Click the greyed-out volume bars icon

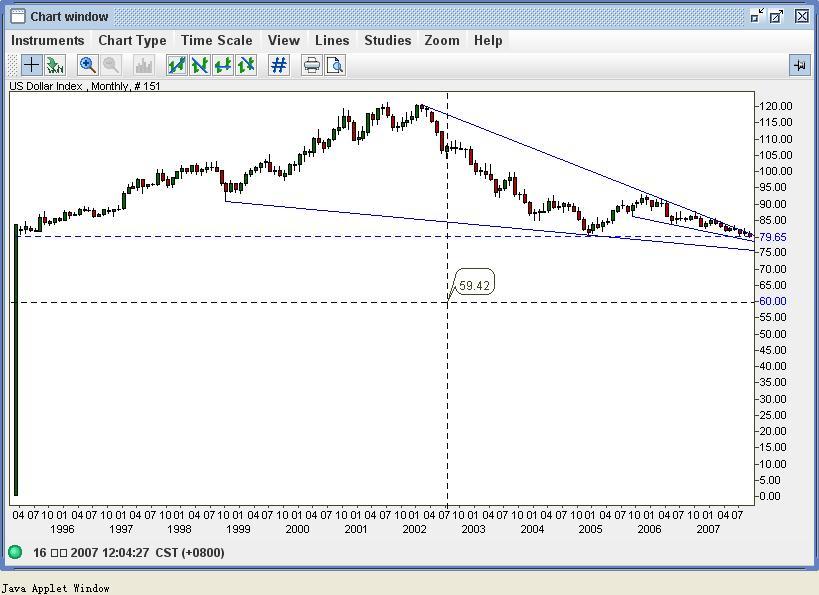coord(143,65)
